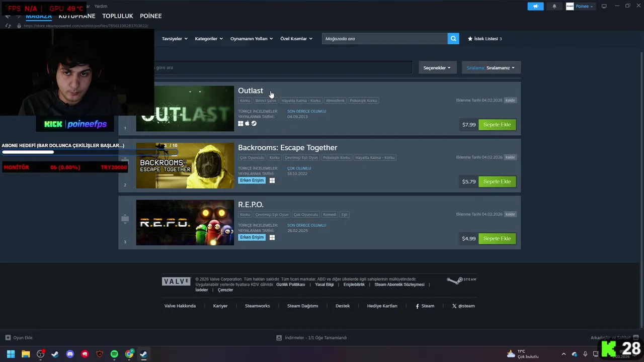The height and width of the screenshot is (362, 644).
Task: Click the Destek footer link
Action: pos(343,306)
